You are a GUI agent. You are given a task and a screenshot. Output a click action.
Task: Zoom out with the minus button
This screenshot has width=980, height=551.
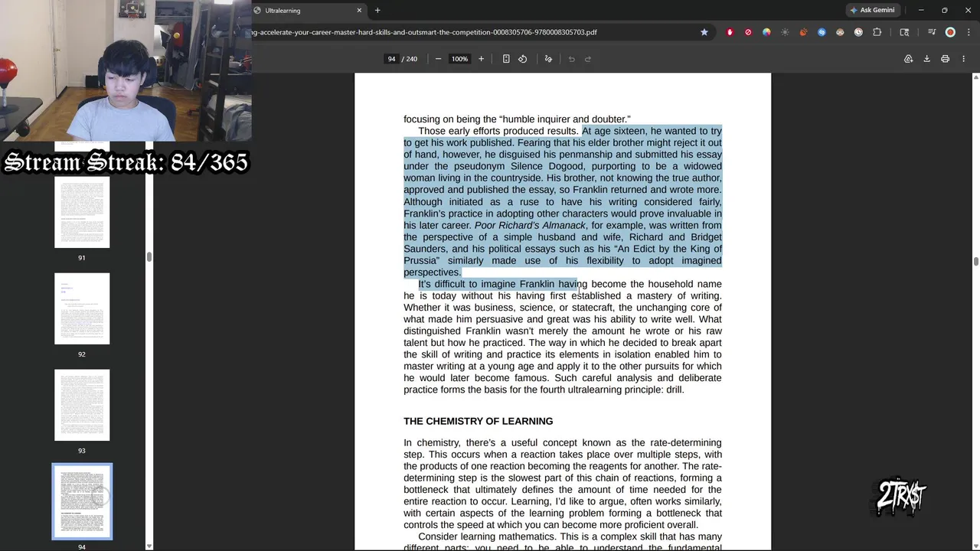(x=438, y=59)
